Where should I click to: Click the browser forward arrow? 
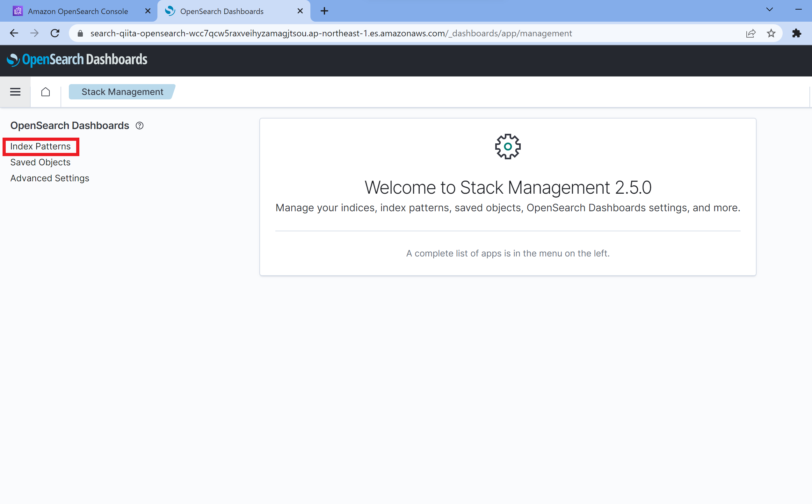[x=34, y=33]
